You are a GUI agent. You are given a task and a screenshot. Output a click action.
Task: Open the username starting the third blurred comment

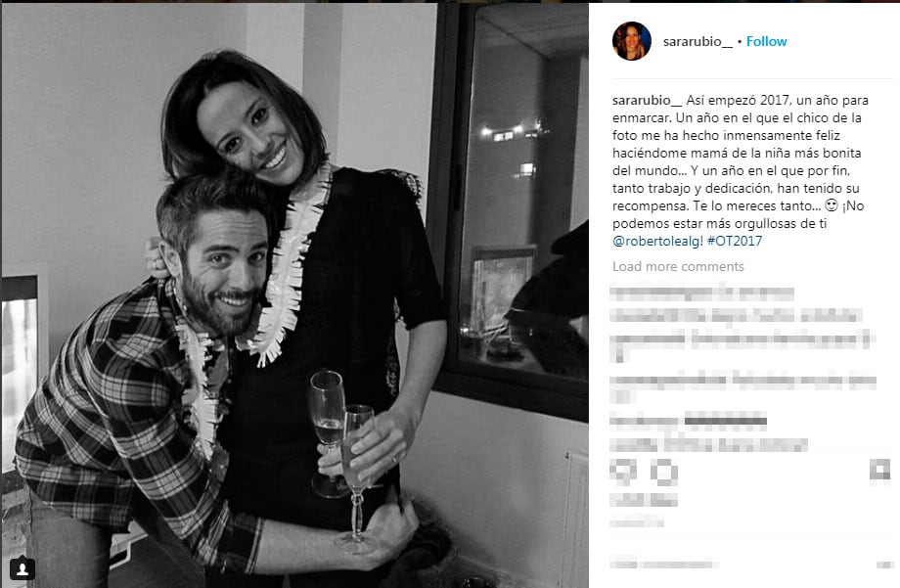(x=647, y=339)
